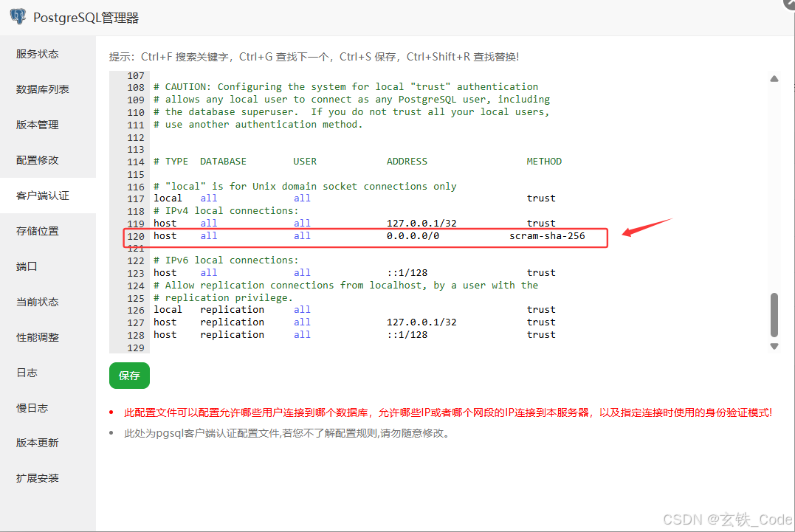Screen dimensions: 795x532
Task: Click ::1/128 address on line 123
Action: point(407,272)
